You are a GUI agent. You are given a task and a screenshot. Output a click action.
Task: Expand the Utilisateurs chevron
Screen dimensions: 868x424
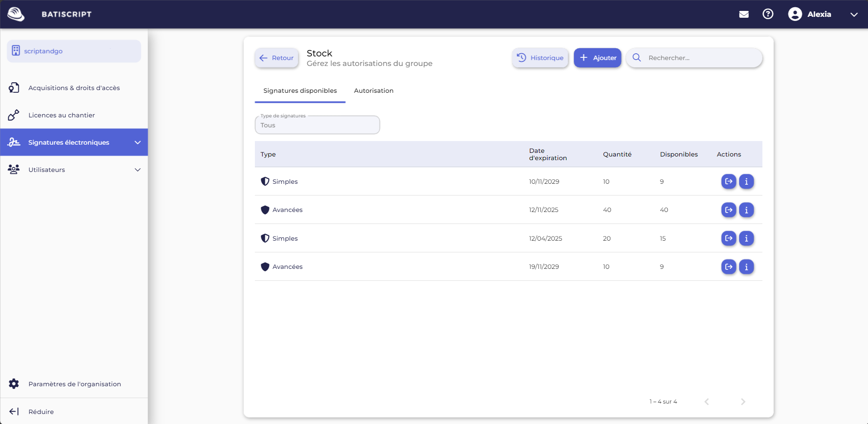pyautogui.click(x=137, y=170)
